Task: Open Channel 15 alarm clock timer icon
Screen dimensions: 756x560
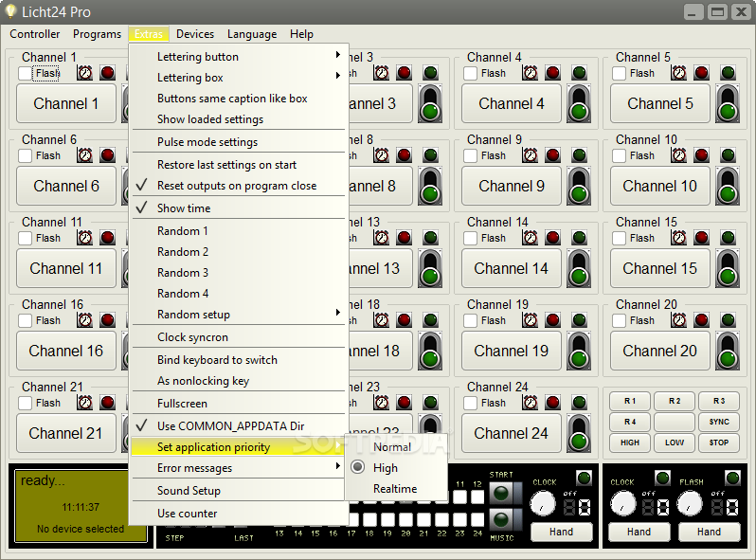Action: click(679, 238)
